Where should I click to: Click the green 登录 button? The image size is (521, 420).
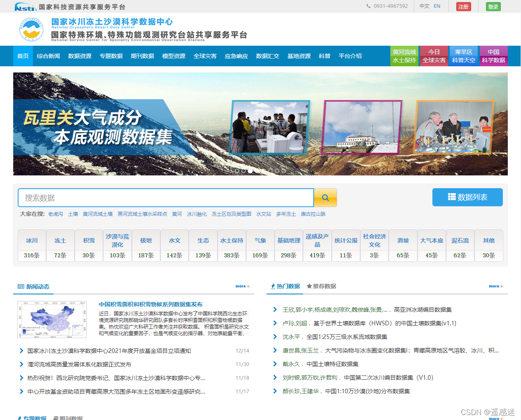tap(493, 7)
